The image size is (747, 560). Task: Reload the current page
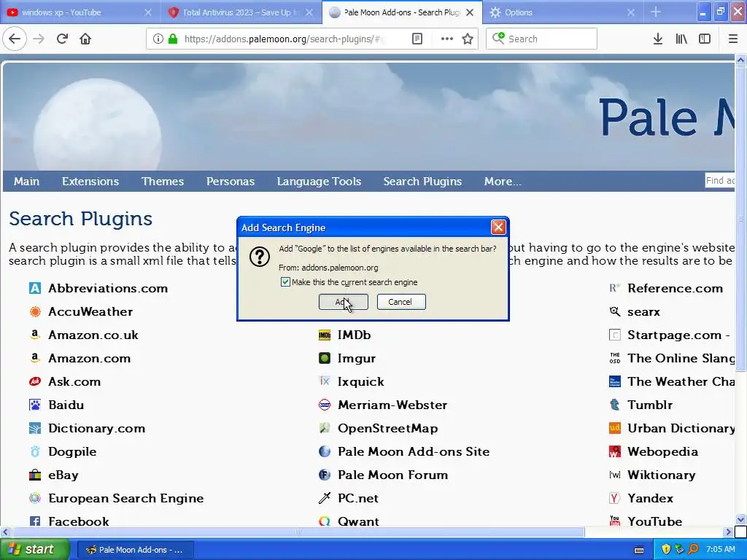pos(62,39)
